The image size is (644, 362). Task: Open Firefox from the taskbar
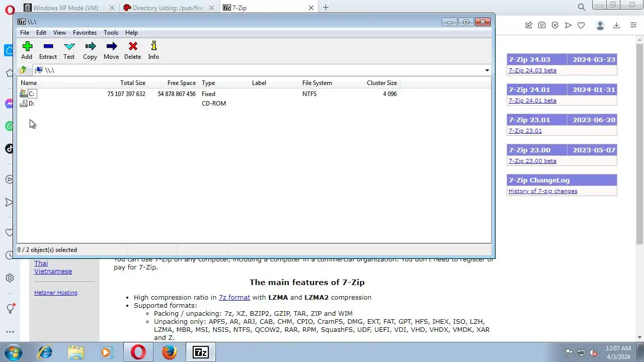[170, 352]
